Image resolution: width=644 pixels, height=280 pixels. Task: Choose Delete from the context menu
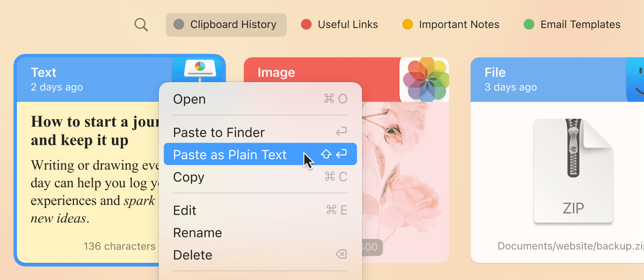click(192, 255)
